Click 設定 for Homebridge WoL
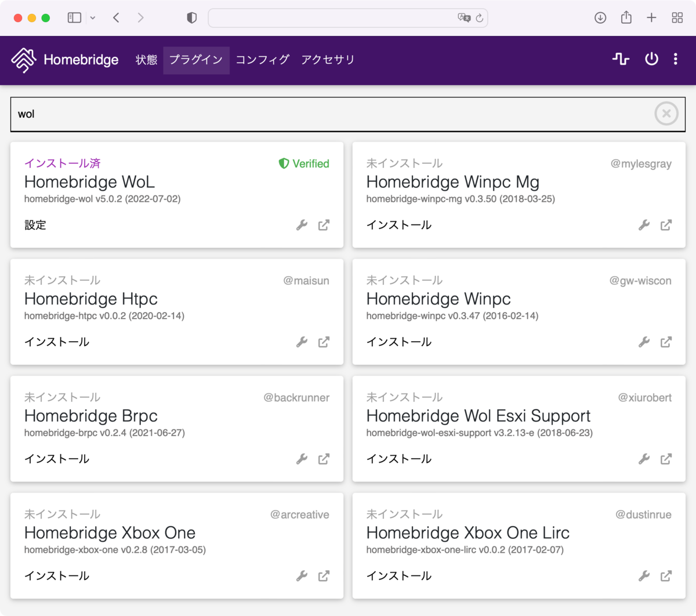 click(x=35, y=225)
